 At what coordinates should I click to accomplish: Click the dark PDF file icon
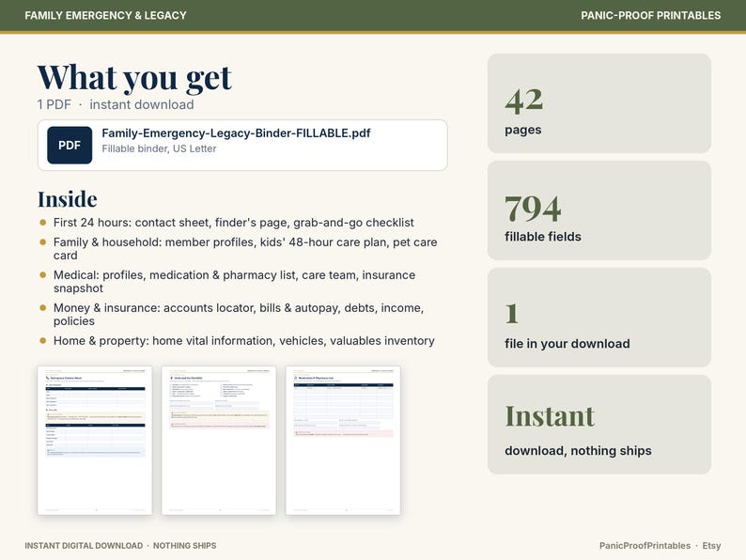click(70, 145)
